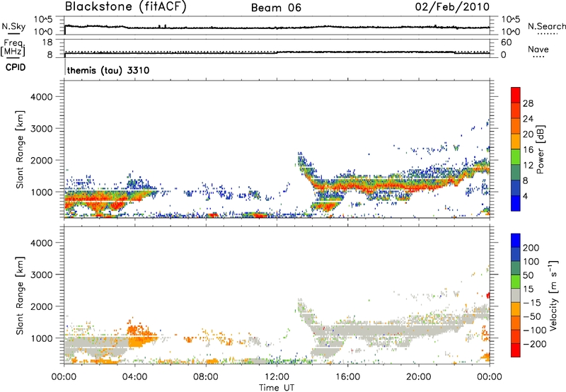
Task: Click the 12 label on Power colorbar
Action: [x=528, y=166]
